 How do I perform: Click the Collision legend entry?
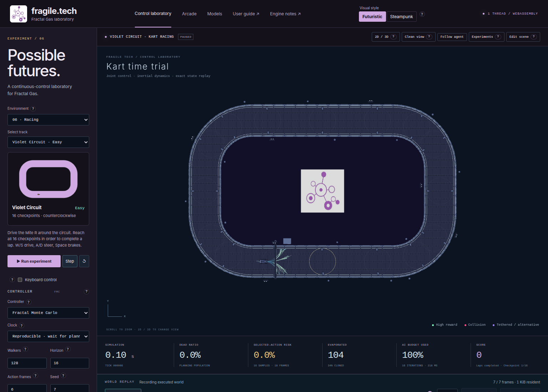pyautogui.click(x=475, y=325)
